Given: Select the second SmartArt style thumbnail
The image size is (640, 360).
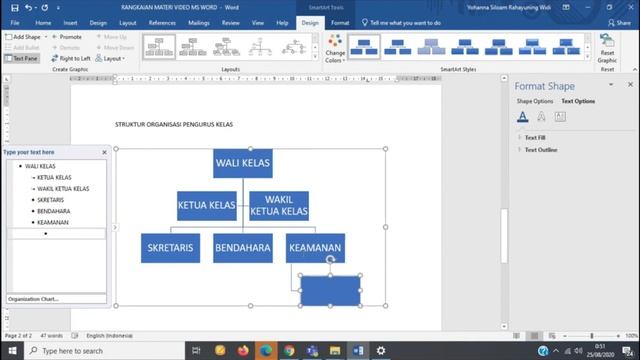Looking at the screenshot, I should [398, 47].
